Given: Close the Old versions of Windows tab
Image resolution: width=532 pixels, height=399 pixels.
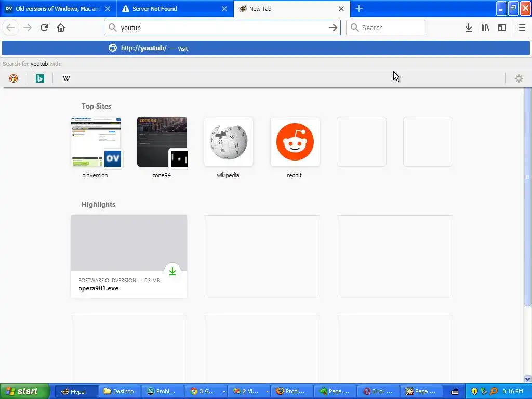Looking at the screenshot, I should 108,9.
